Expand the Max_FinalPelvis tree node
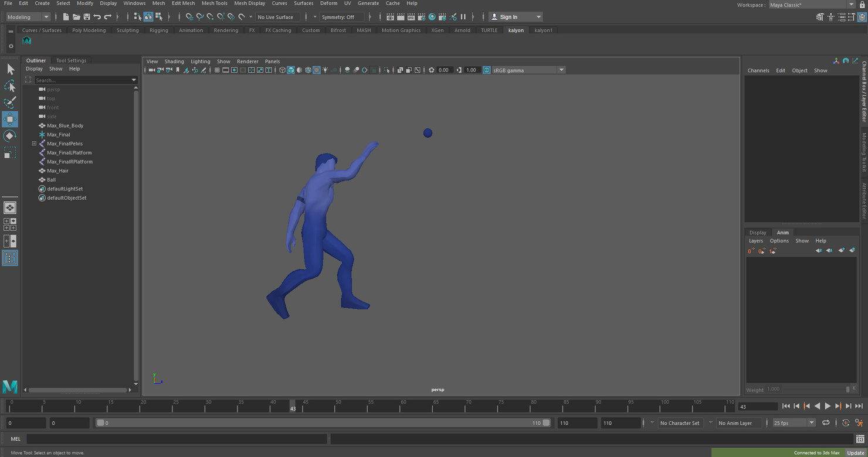The image size is (868, 457). [x=34, y=144]
